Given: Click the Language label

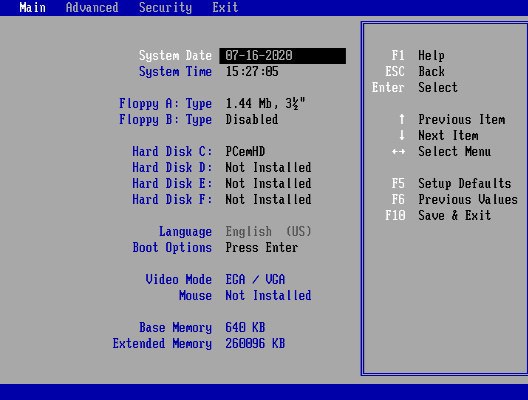Looking at the screenshot, I should coord(185,232).
